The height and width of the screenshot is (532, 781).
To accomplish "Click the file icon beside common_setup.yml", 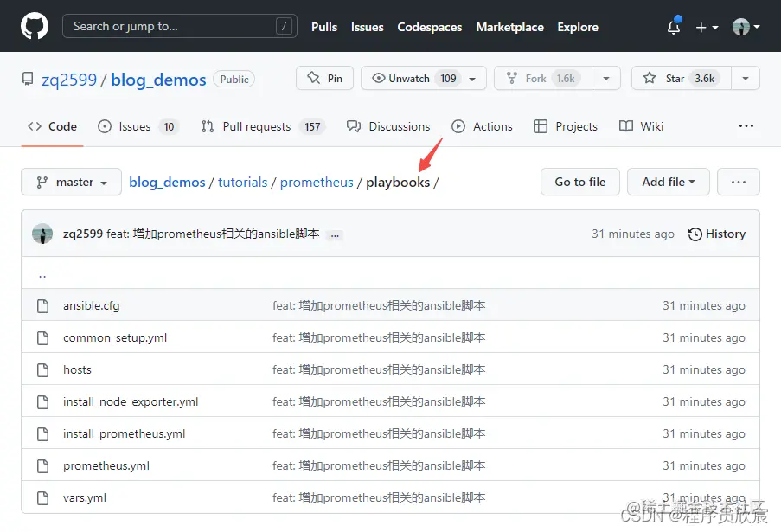I will coord(43,337).
